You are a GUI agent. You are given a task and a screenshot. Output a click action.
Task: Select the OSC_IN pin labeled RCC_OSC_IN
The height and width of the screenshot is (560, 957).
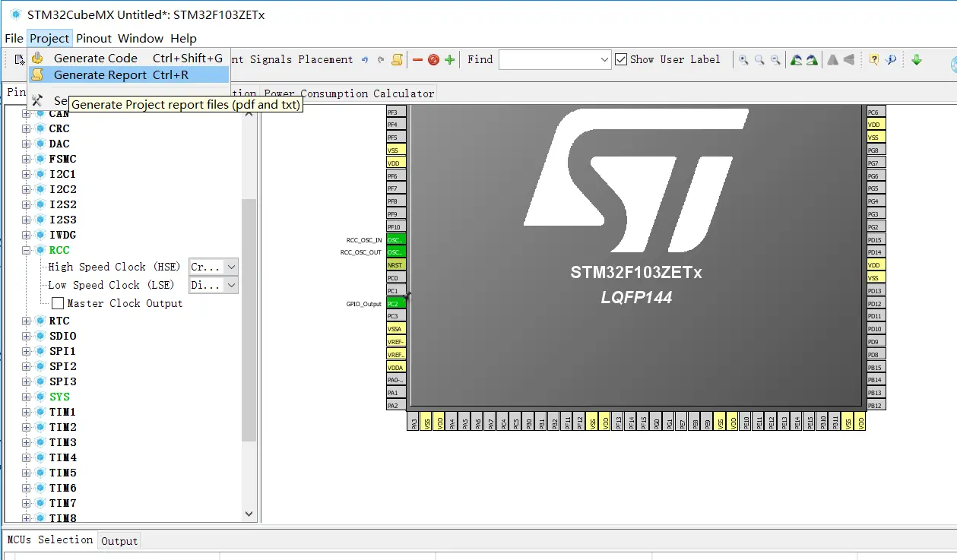tap(396, 239)
